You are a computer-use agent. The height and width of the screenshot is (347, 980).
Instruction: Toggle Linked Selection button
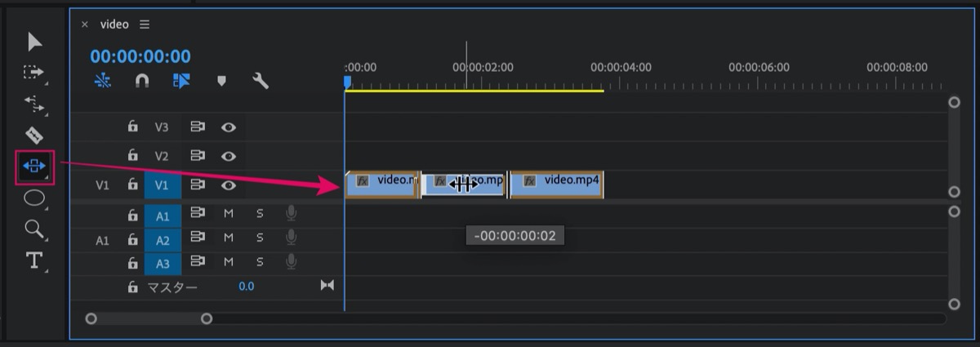tap(181, 81)
